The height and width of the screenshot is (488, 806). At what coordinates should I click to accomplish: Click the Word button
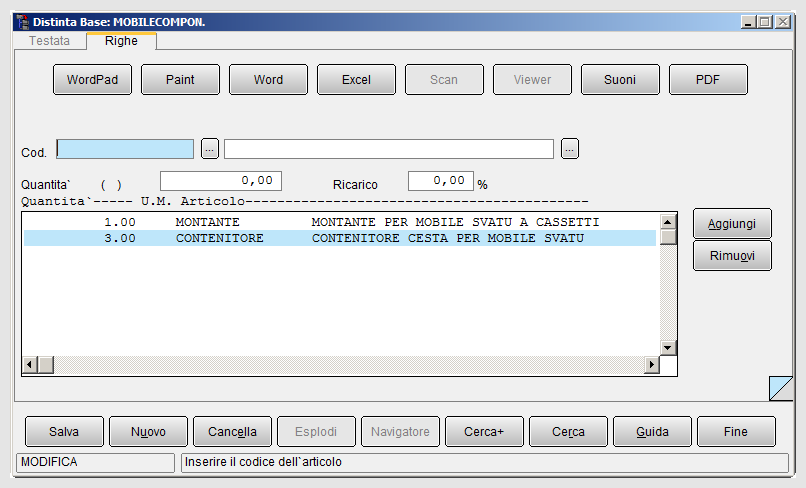pyautogui.click(x=268, y=80)
